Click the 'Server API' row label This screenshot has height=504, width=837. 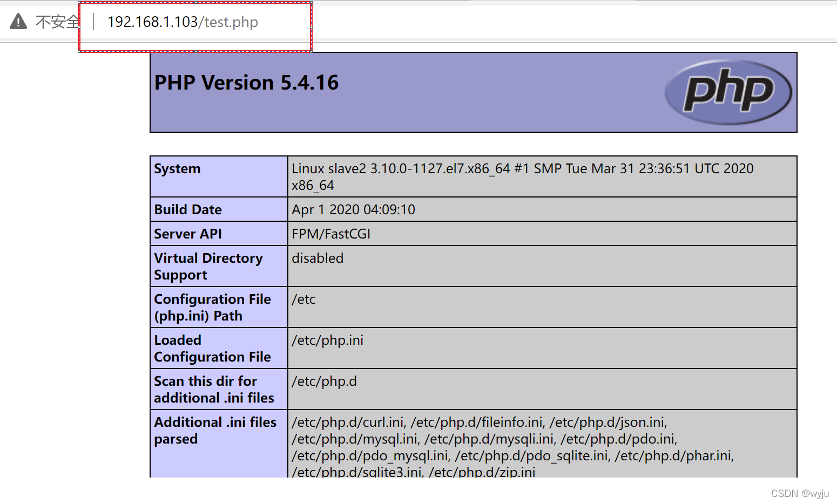pos(188,234)
